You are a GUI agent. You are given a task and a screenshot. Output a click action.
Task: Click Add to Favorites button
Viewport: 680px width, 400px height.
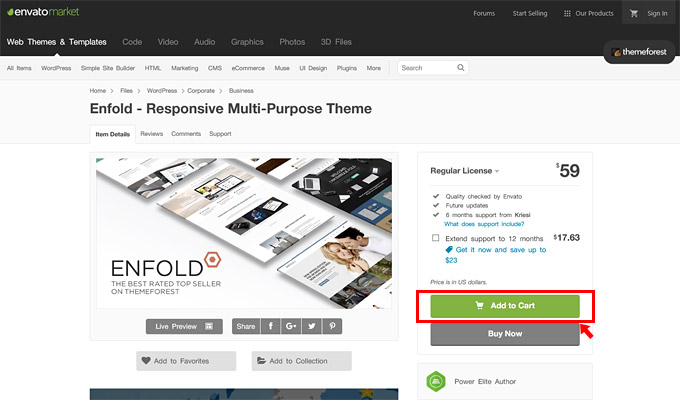[186, 361]
